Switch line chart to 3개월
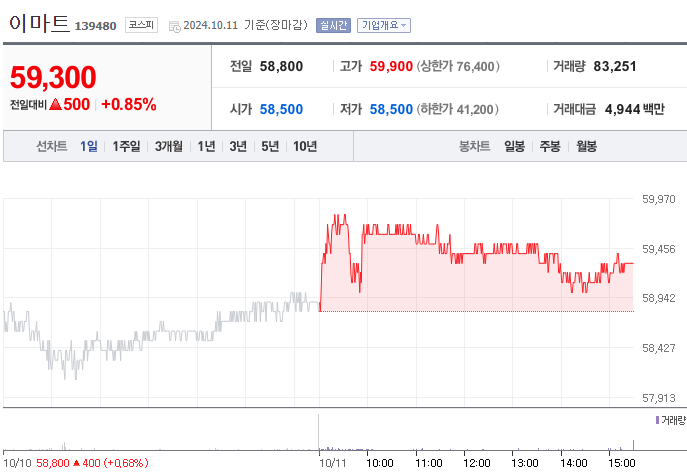687x475 pixels. (168, 146)
